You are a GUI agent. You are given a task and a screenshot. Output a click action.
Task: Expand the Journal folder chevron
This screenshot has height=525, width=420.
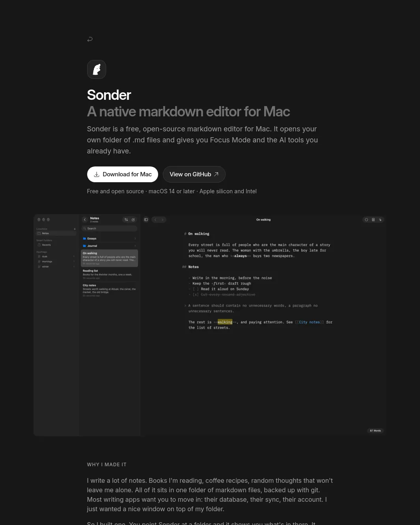(x=135, y=246)
